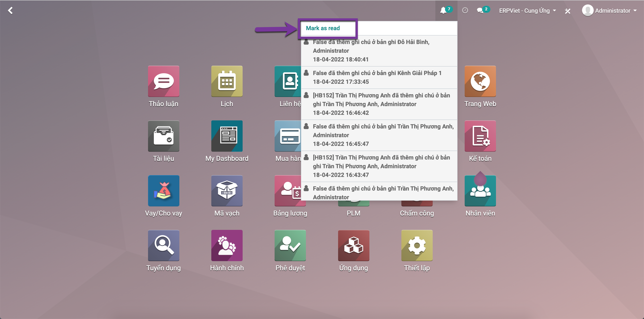
Task: Open the Thiết lập settings app
Action: [x=417, y=245]
